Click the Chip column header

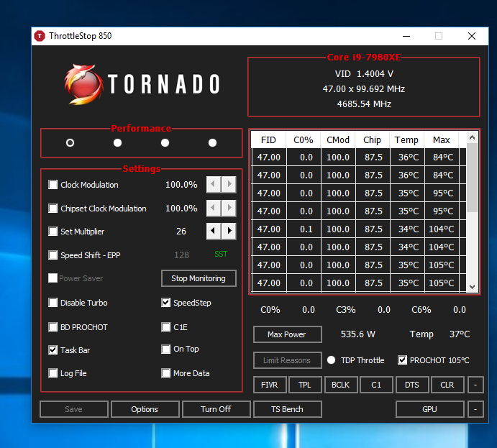point(372,140)
